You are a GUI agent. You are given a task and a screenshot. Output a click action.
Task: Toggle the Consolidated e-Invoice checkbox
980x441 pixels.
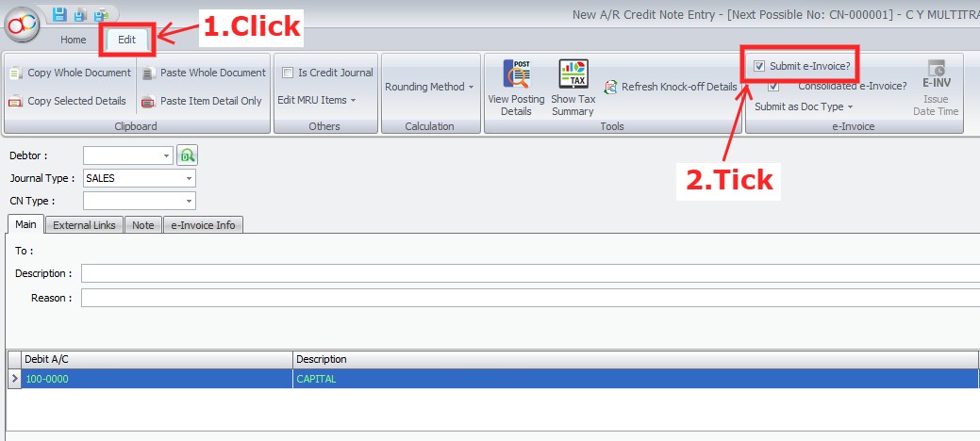coord(773,86)
